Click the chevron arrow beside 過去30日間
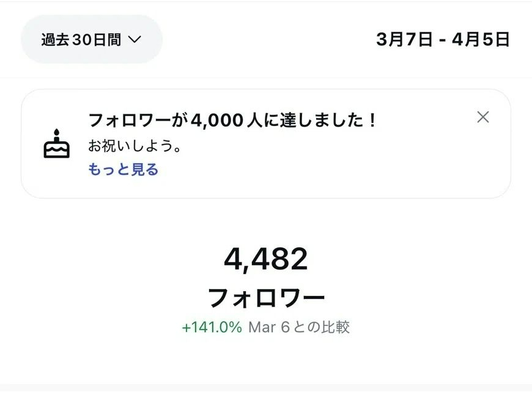Image resolution: width=532 pixels, height=414 pixels. (x=135, y=40)
